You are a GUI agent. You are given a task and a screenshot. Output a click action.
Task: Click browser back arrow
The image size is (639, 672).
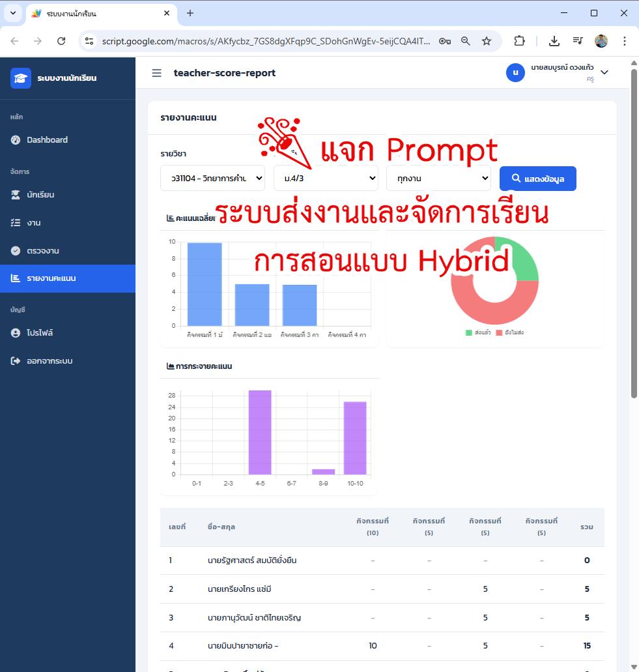(x=14, y=41)
